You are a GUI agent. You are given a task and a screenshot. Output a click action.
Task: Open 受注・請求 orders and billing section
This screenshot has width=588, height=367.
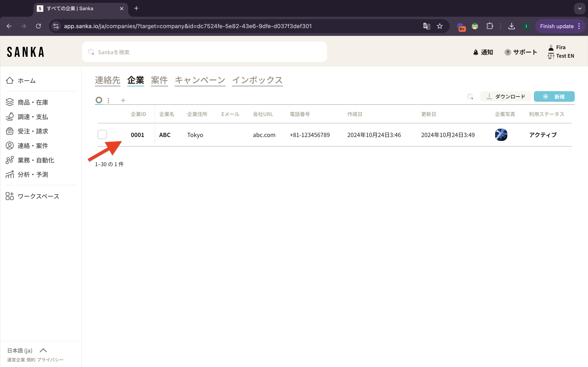point(32,131)
